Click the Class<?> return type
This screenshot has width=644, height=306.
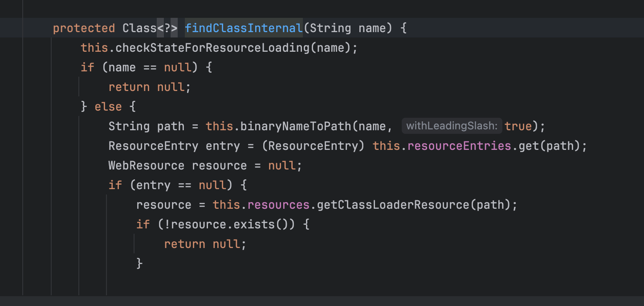point(150,28)
